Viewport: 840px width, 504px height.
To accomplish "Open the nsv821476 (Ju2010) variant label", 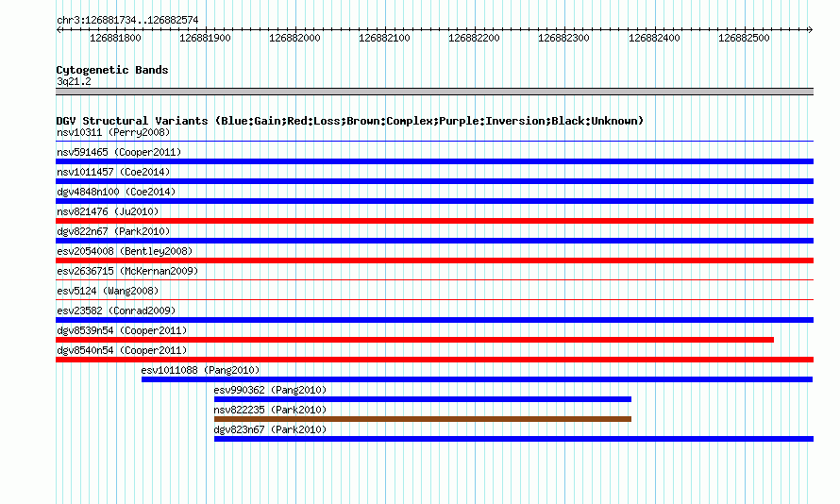I will pos(108,211).
